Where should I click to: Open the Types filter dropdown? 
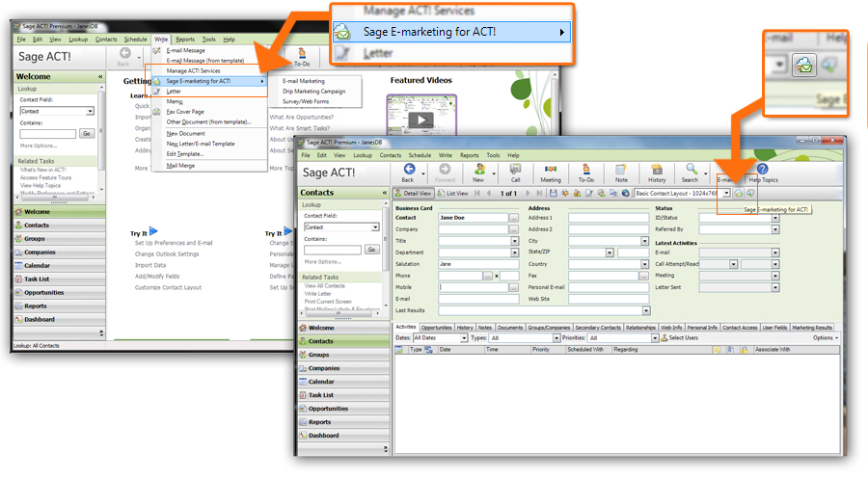(556, 338)
